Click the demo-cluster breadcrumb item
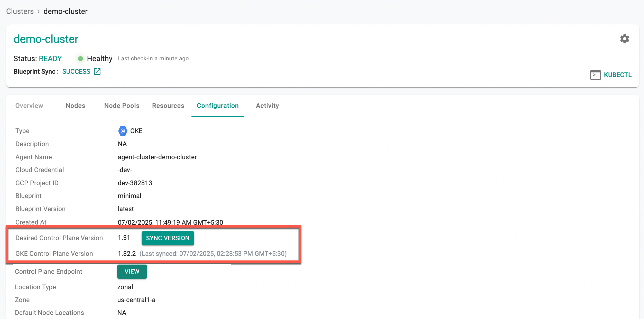The height and width of the screenshot is (319, 644). [x=66, y=11]
